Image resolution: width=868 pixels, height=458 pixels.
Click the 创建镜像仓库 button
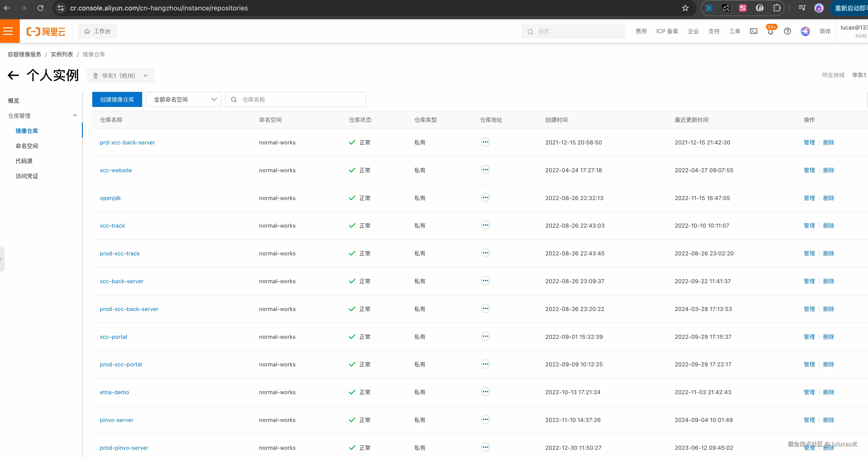tap(117, 99)
